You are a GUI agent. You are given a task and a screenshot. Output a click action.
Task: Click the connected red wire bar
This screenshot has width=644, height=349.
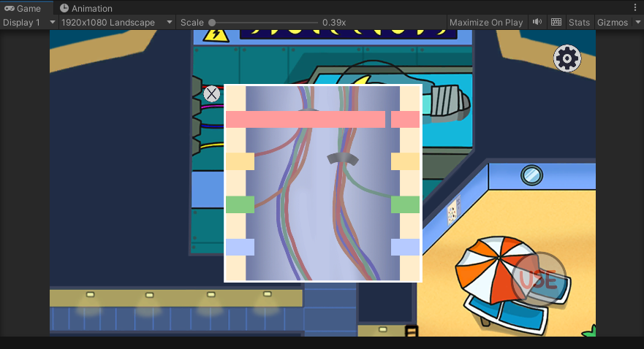point(306,119)
